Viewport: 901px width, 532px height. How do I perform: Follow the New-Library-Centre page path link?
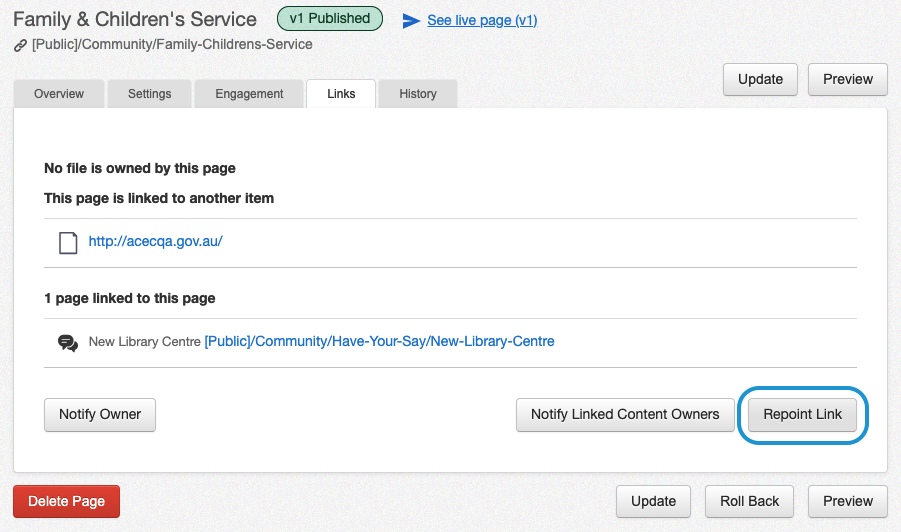point(379,342)
